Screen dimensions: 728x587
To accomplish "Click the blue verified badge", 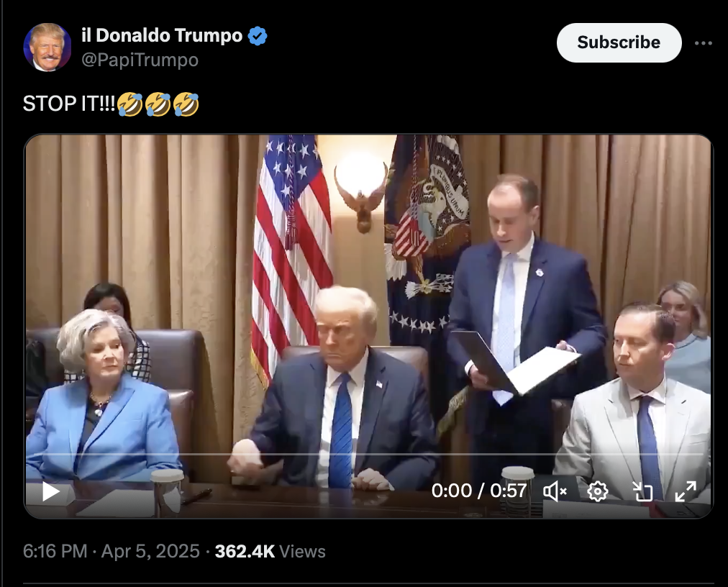I will coord(258,36).
